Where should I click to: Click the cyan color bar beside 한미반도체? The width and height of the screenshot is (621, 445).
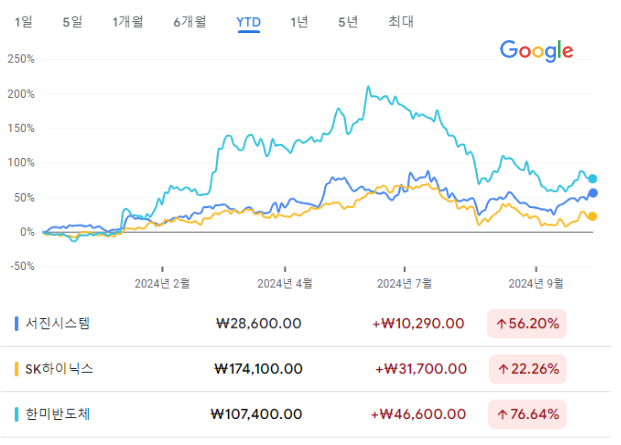16,414
